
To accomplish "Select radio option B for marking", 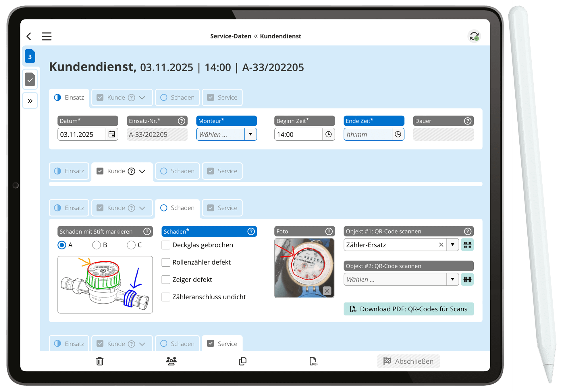I will click(x=96, y=245).
